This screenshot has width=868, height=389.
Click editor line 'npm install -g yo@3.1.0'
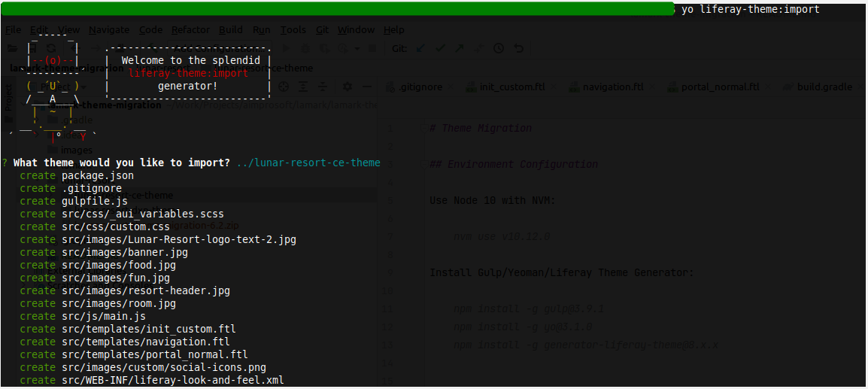coord(523,327)
